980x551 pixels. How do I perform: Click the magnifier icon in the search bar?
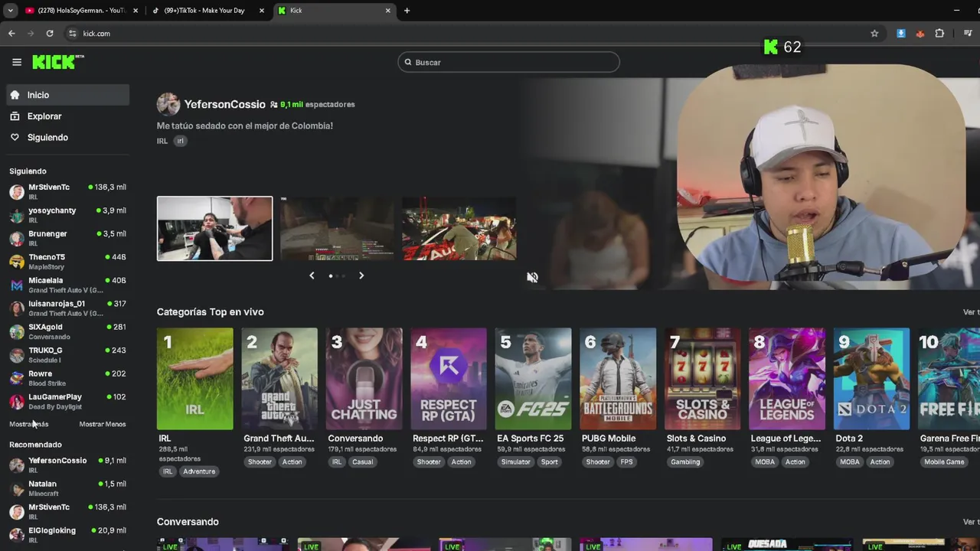point(408,62)
